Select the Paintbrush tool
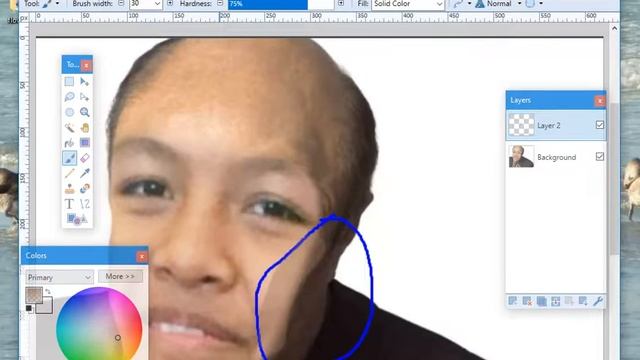The width and height of the screenshot is (640, 360). pos(69,158)
